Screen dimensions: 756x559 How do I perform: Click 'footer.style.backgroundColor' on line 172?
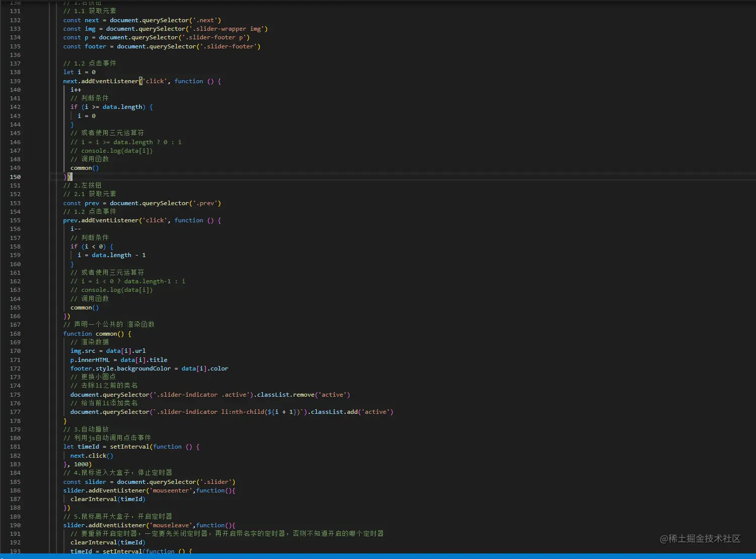(120, 368)
